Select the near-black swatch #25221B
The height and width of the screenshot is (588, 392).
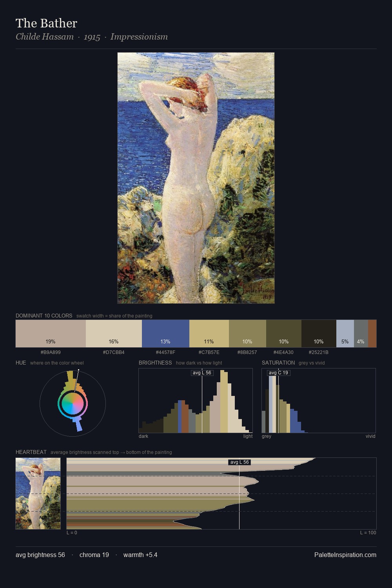(x=319, y=334)
